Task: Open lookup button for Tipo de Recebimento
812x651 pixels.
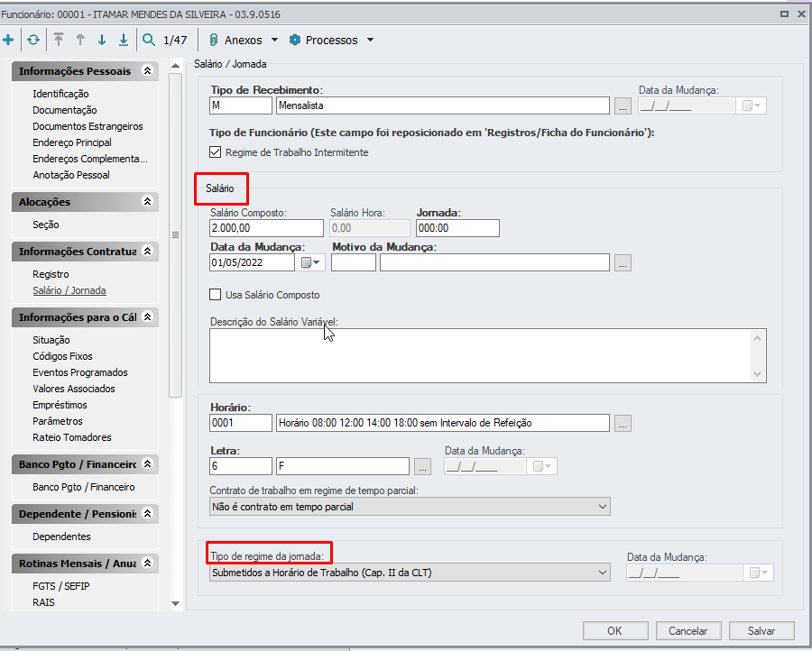Action: [x=623, y=105]
